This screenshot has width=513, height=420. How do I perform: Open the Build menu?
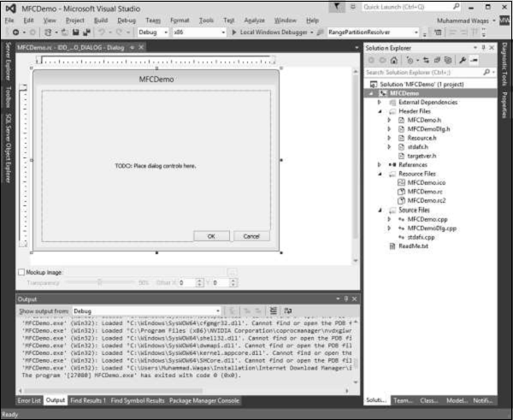click(101, 19)
